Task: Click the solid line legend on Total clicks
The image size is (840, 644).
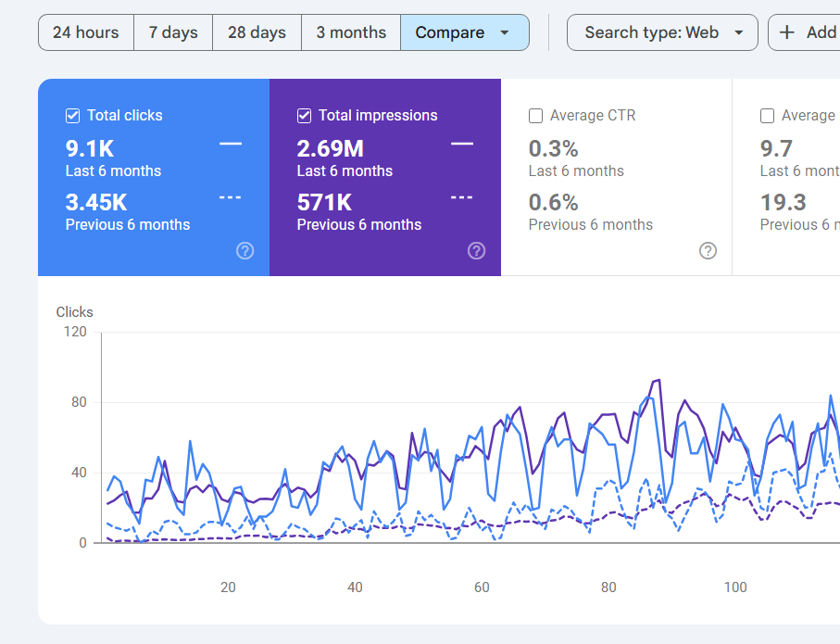Action: [x=231, y=144]
